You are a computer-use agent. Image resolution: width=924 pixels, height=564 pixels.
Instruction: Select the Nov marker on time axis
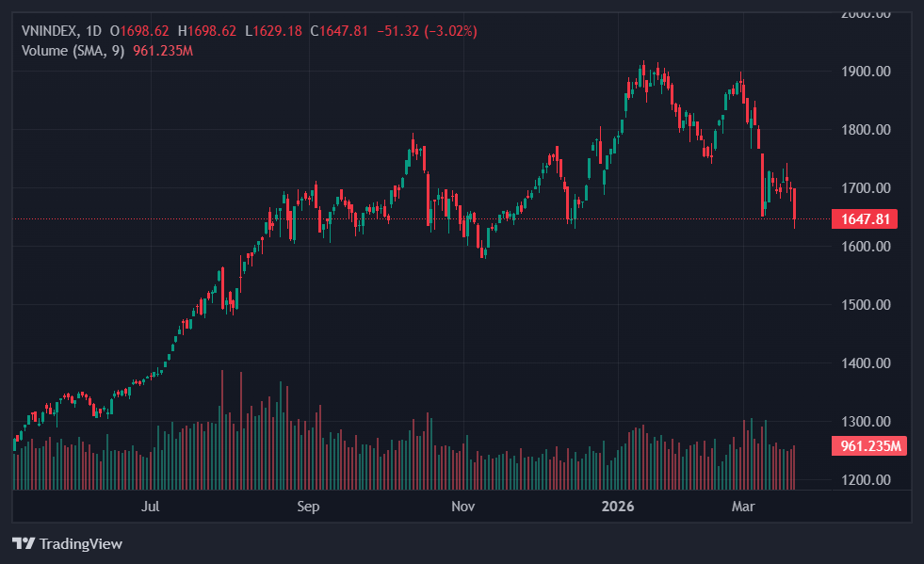coord(462,507)
